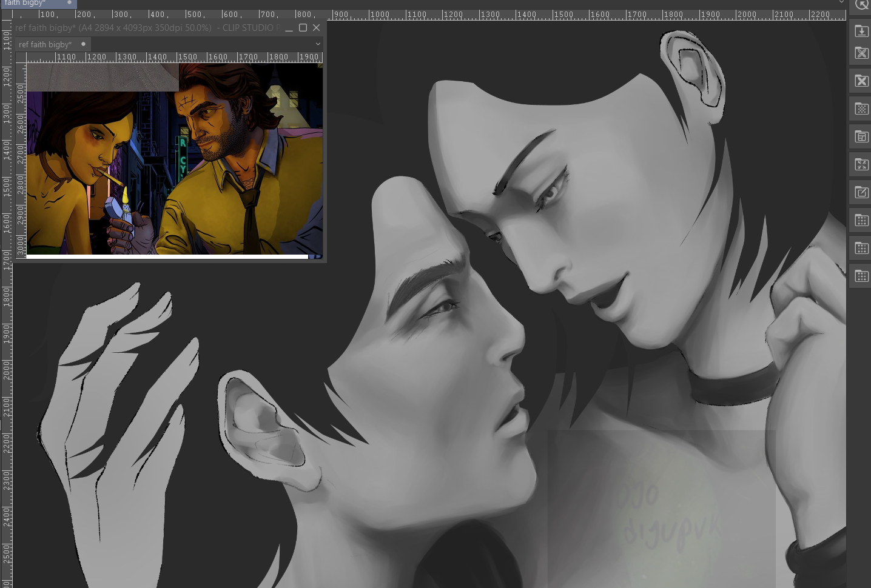Open the download material folder icon
The image size is (871, 588).
861,31
